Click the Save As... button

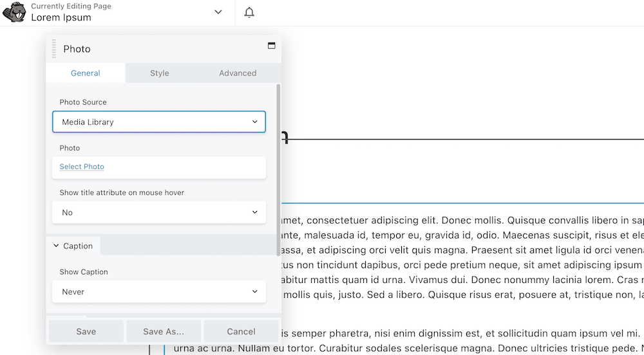coord(164,331)
